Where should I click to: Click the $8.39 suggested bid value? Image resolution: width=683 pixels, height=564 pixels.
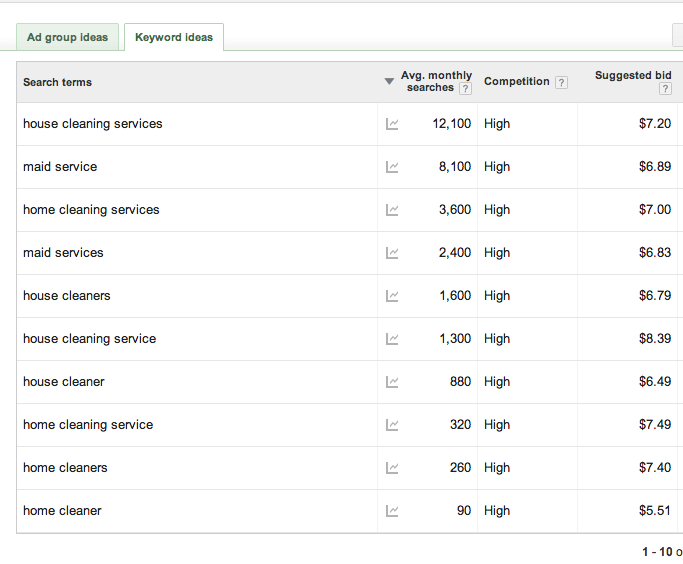click(x=654, y=339)
